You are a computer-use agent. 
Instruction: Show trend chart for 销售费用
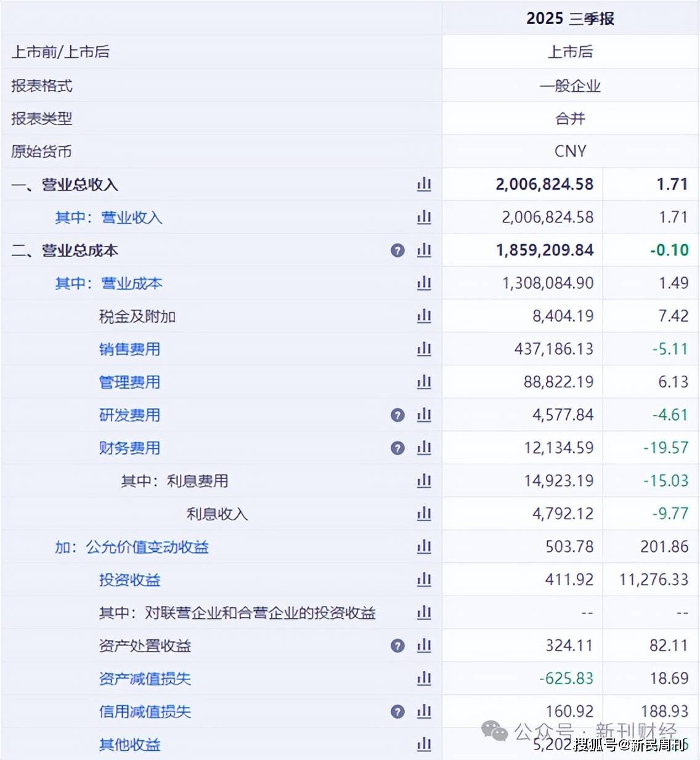(x=424, y=349)
